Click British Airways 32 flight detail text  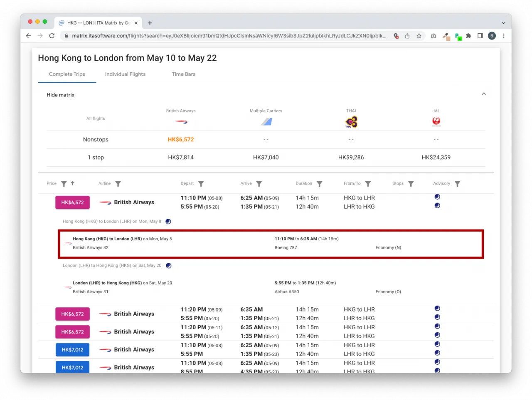click(91, 248)
